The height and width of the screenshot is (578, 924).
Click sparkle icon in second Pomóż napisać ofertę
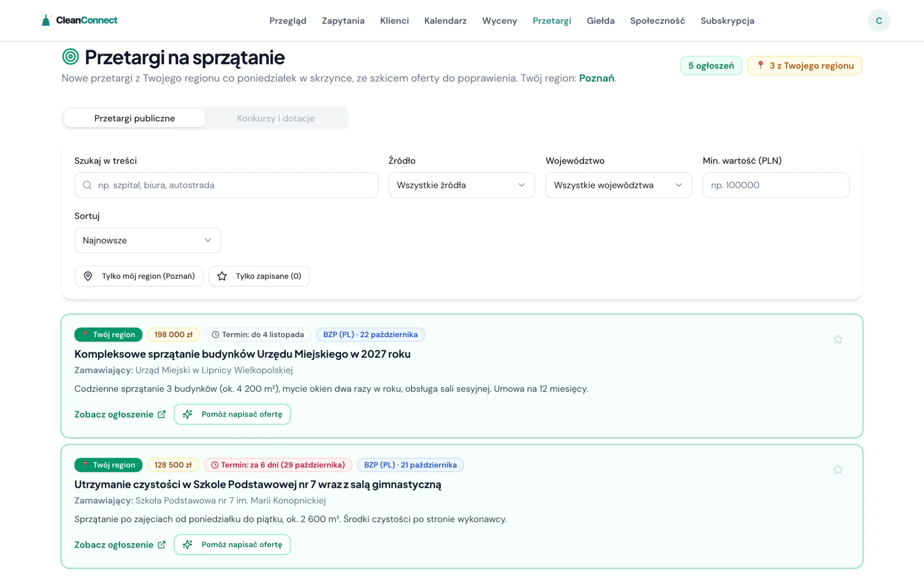click(x=188, y=545)
